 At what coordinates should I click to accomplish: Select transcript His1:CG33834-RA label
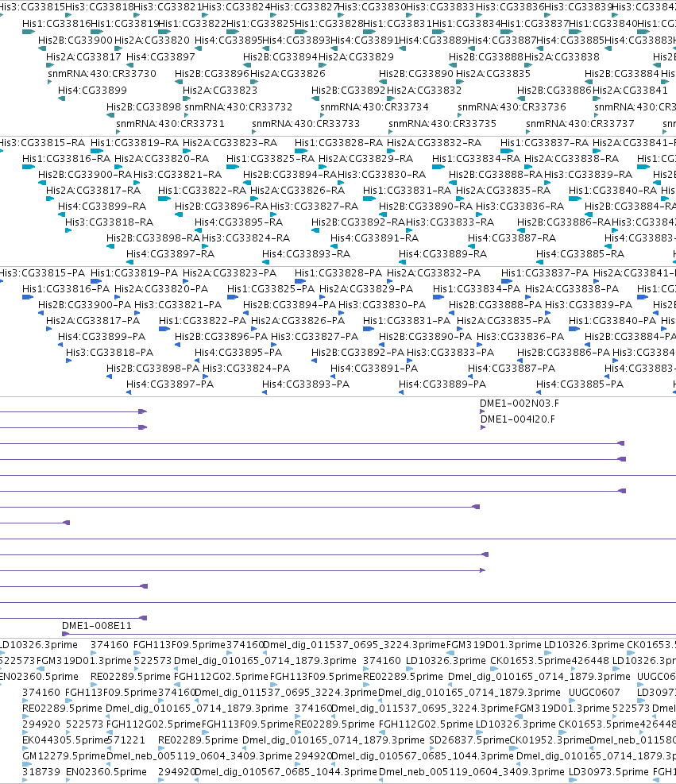(x=476, y=159)
